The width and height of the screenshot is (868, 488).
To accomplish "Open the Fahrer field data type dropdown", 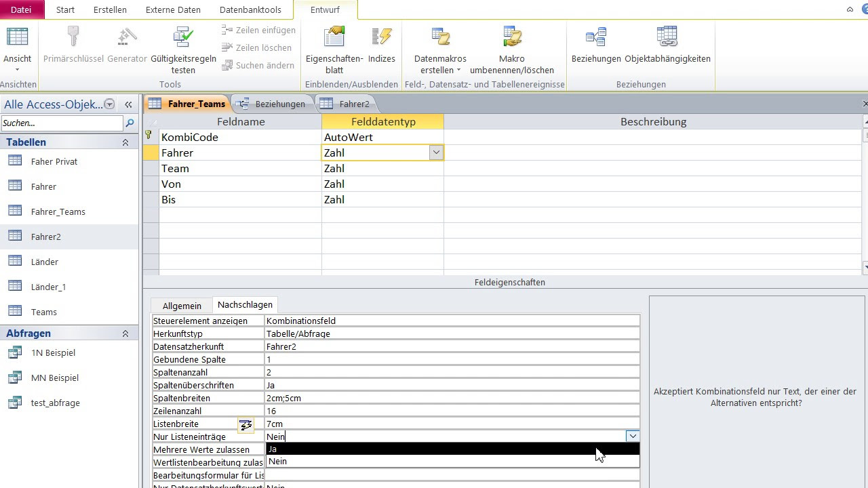I will (x=436, y=153).
